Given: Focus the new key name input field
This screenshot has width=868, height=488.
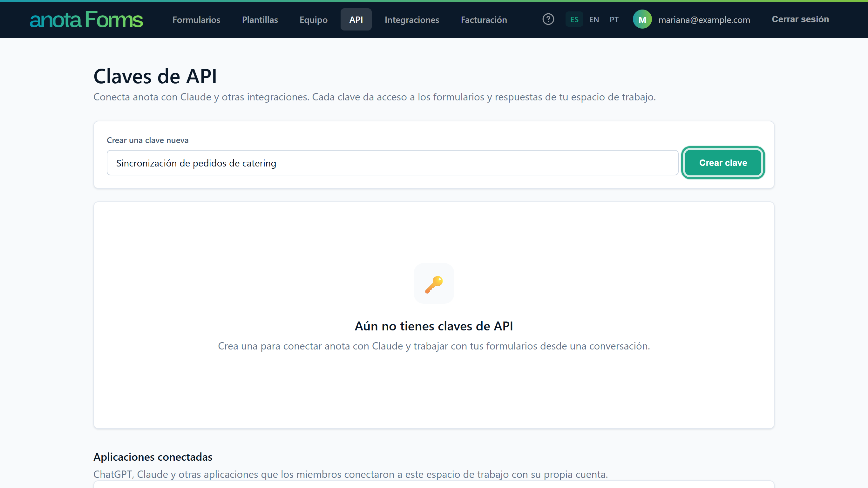Looking at the screenshot, I should 392,163.
